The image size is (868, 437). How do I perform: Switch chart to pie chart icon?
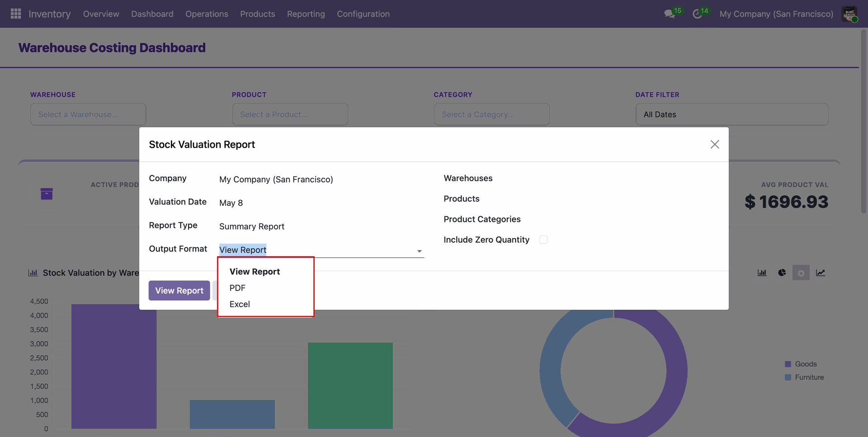click(x=782, y=273)
